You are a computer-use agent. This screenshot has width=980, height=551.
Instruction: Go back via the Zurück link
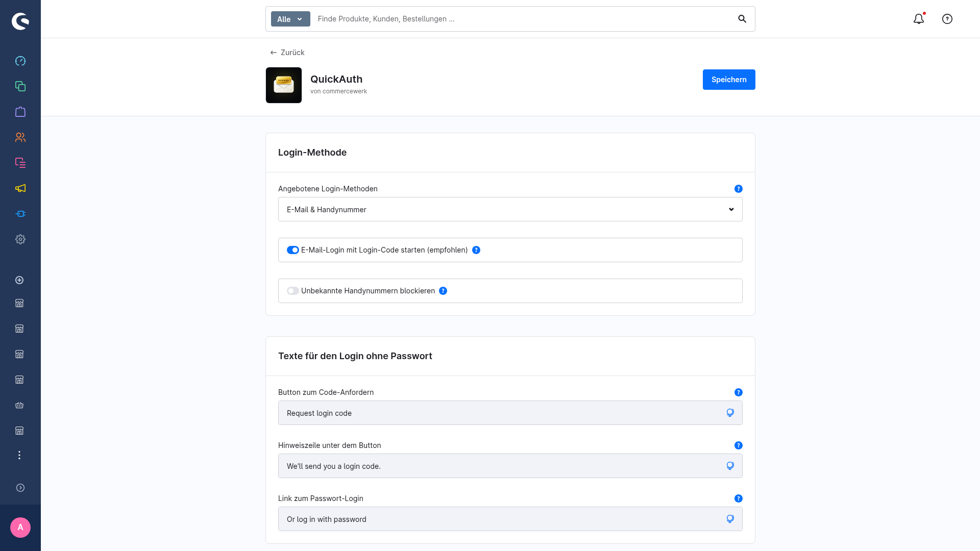pos(287,53)
